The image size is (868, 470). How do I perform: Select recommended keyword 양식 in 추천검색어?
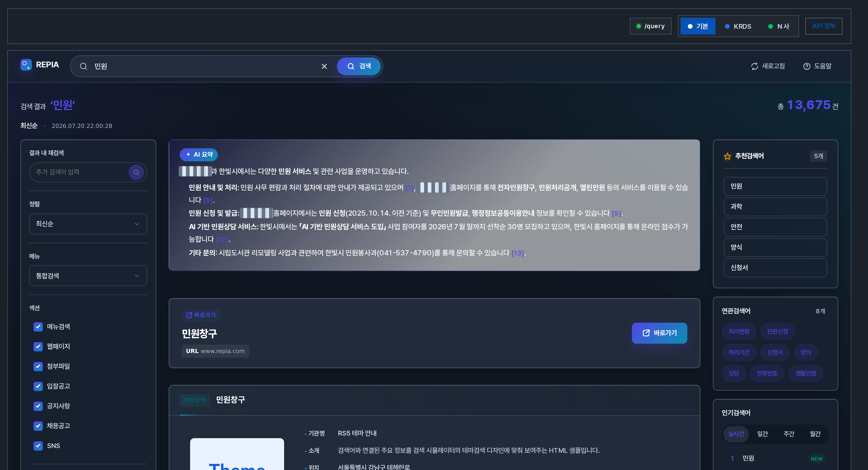775,247
